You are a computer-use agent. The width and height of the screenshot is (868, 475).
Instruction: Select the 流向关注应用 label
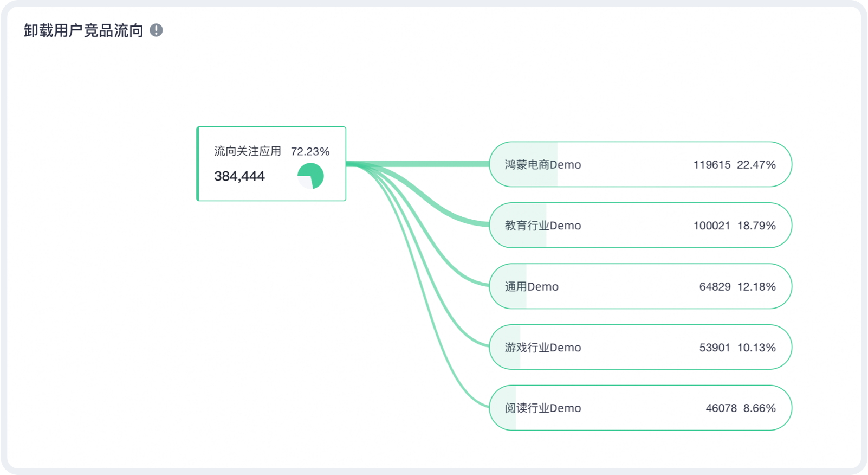pyautogui.click(x=248, y=151)
